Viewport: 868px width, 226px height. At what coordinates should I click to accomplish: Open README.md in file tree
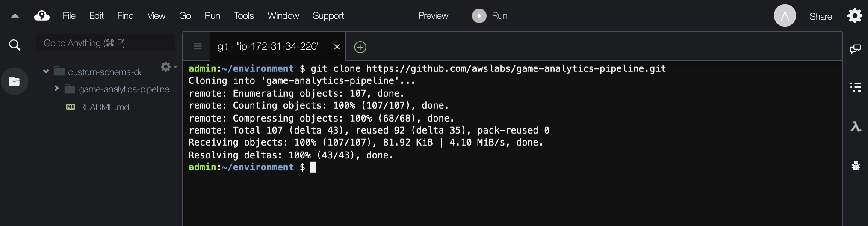point(104,107)
